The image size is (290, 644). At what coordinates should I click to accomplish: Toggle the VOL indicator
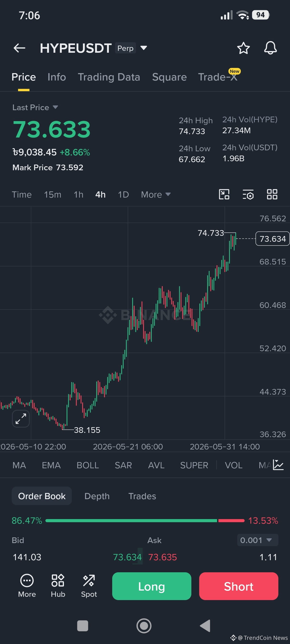point(233,465)
